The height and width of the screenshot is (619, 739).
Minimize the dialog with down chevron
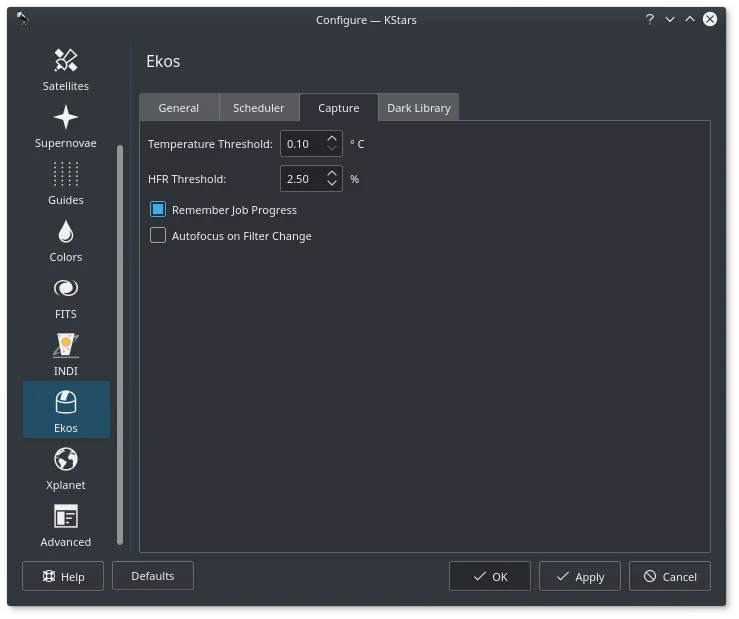click(x=670, y=19)
